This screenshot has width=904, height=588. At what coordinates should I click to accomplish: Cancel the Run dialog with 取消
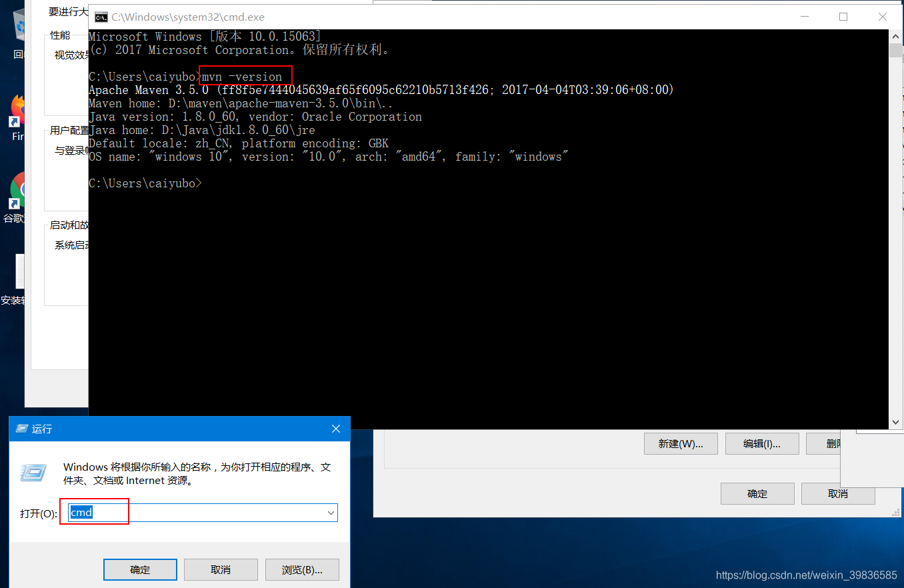[x=221, y=570]
